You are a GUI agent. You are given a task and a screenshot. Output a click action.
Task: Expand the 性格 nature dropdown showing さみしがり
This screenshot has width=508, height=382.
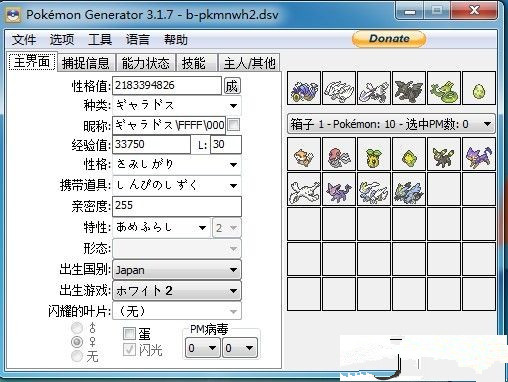click(x=177, y=164)
